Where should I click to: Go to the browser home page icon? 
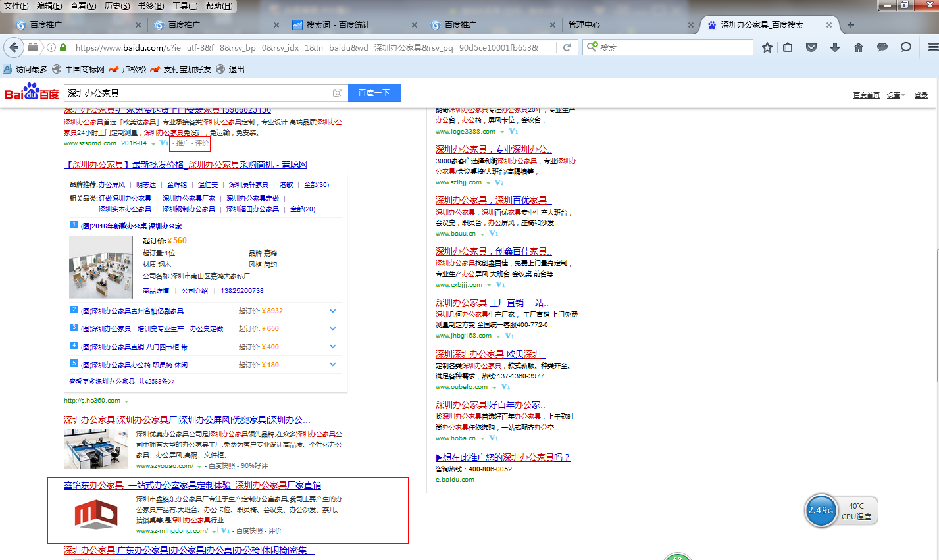click(x=858, y=47)
